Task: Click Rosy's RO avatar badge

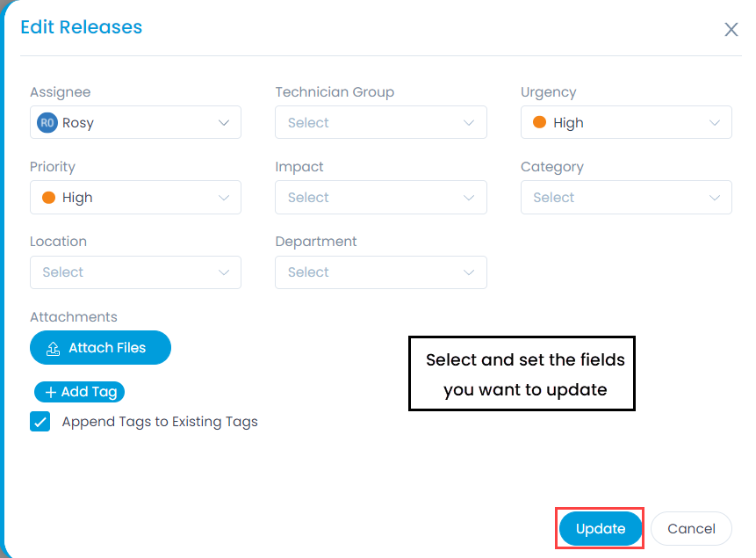Action: pos(47,123)
